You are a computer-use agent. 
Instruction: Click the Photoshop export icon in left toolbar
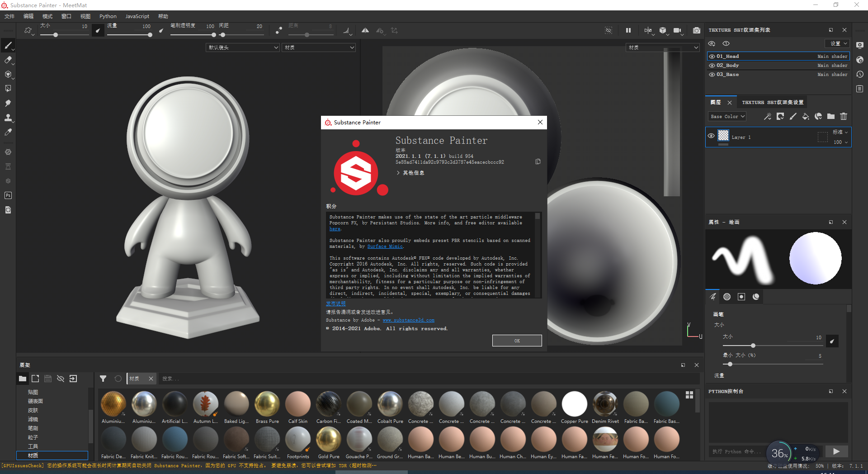point(8,195)
